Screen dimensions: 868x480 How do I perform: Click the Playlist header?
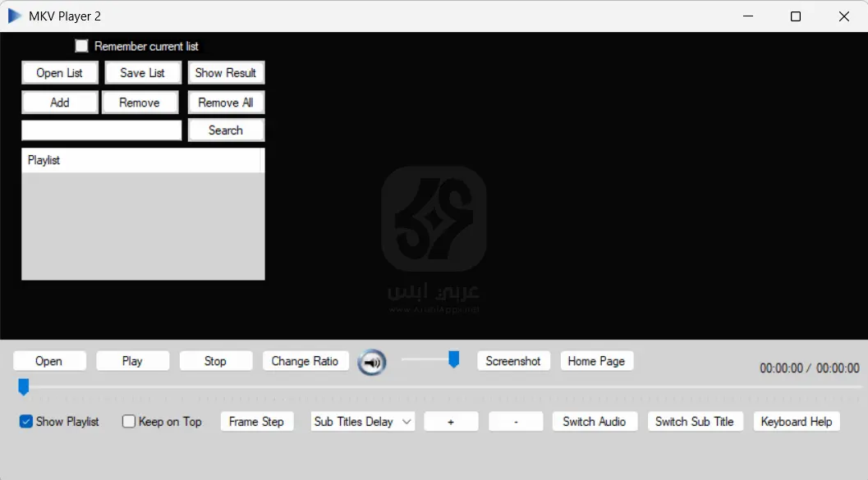(x=143, y=160)
